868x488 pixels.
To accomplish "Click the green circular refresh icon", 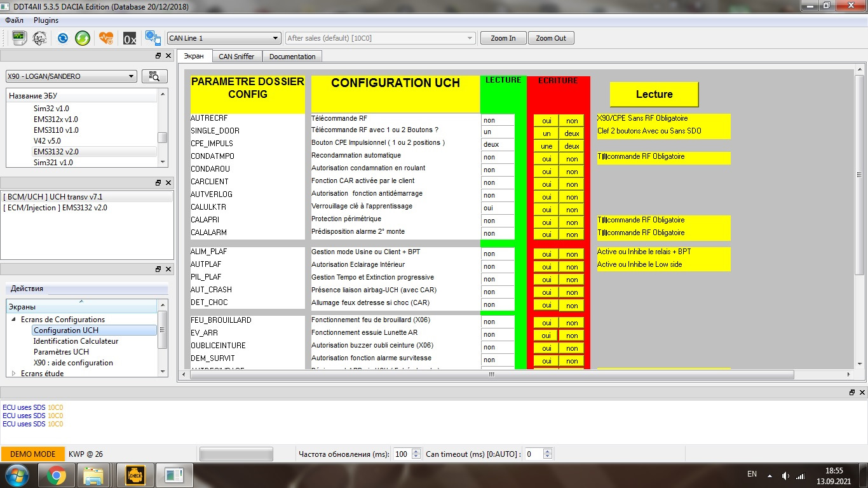I will (x=83, y=38).
